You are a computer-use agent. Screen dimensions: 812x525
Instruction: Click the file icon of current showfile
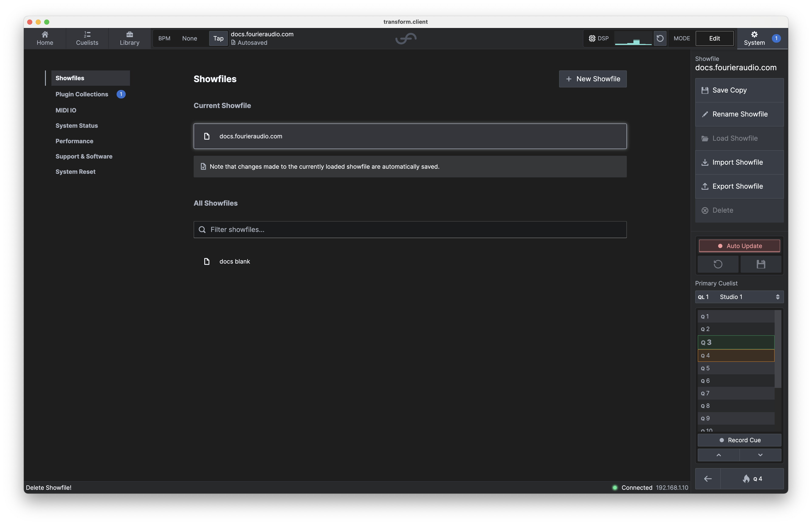[x=206, y=136]
